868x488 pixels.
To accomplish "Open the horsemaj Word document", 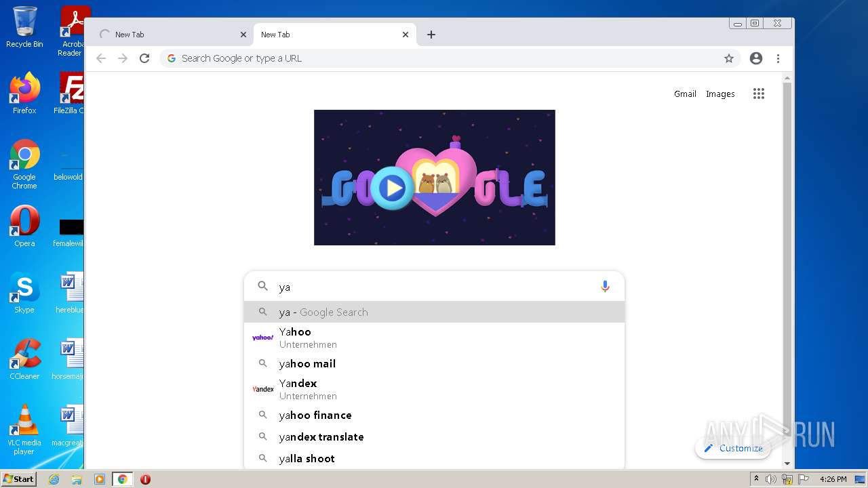I will [x=68, y=359].
